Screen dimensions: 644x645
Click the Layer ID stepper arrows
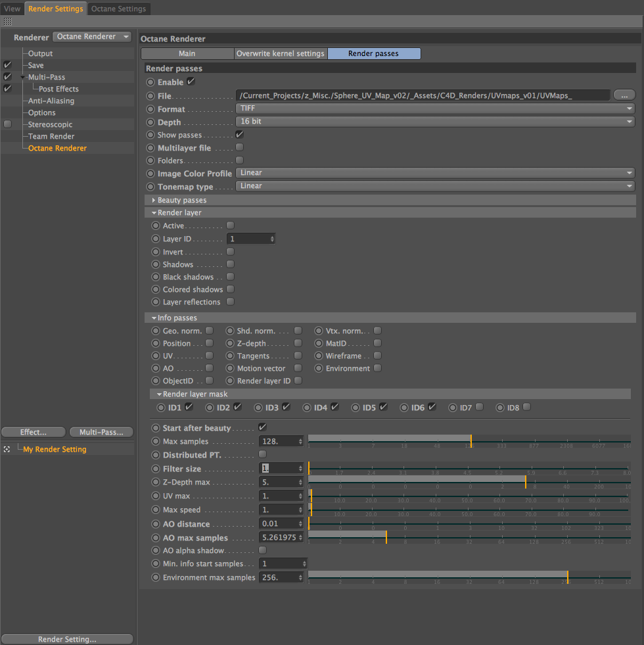[272, 239]
